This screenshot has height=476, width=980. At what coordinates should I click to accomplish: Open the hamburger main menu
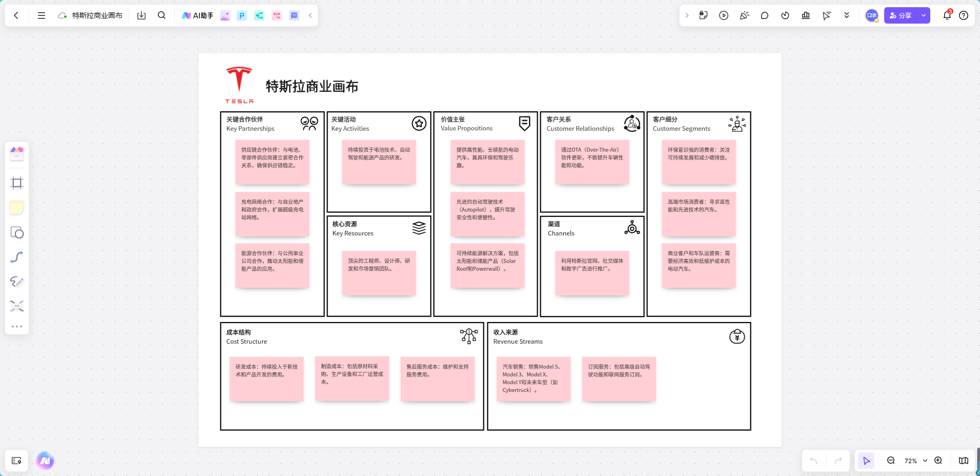(x=42, y=15)
